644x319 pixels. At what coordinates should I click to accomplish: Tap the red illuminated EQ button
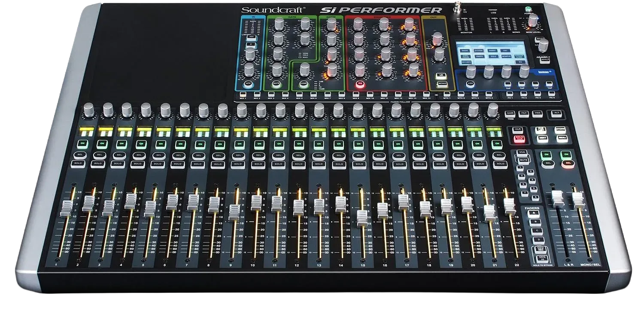click(360, 84)
